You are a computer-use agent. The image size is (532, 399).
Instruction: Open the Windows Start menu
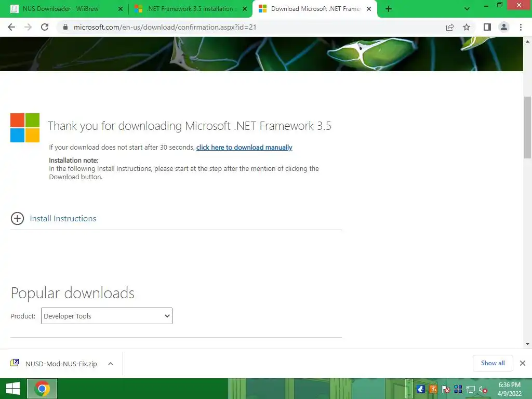[x=13, y=389]
